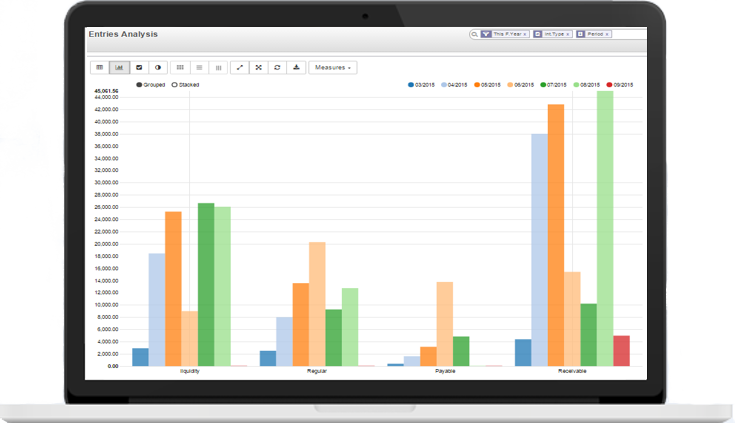
Task: Select the Stacked radio option
Action: (174, 85)
